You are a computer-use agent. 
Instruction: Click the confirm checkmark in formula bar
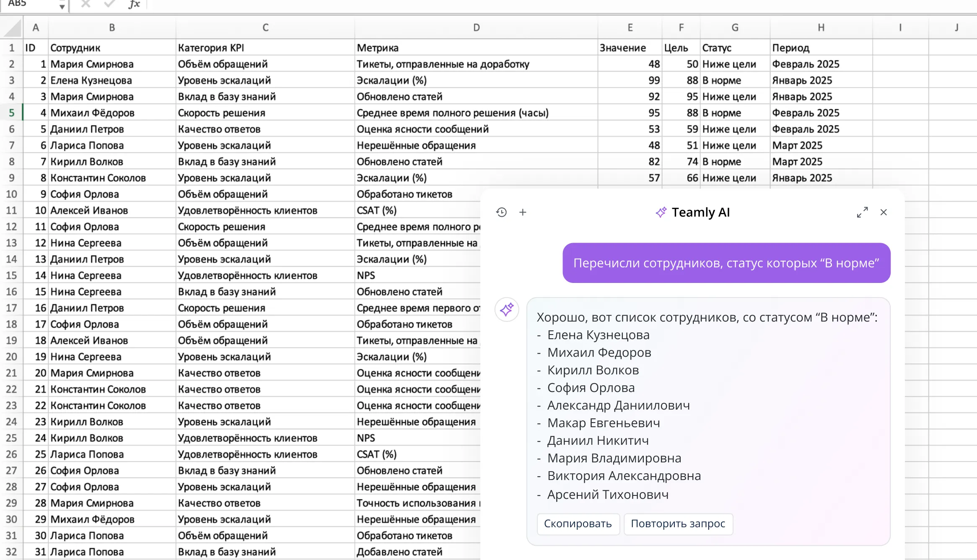[109, 4]
